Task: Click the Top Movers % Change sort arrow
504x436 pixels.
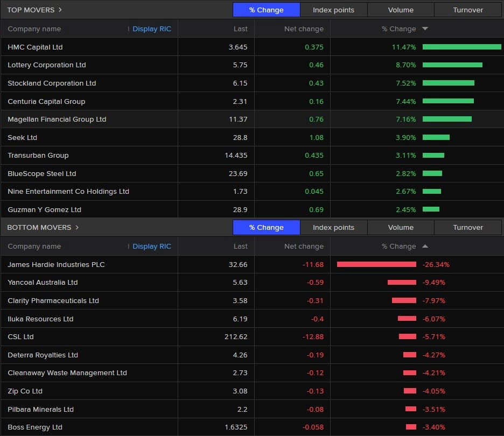Action: pos(425,29)
